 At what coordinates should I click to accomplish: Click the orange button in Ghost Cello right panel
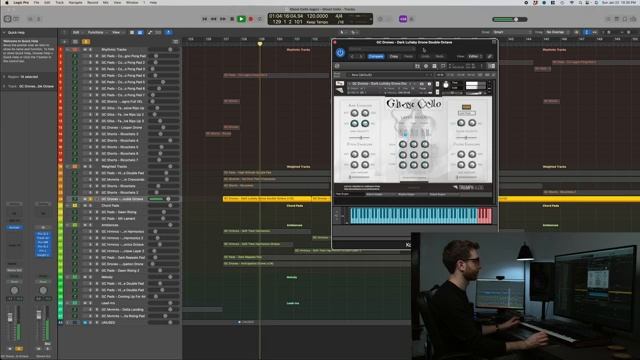tap(466, 107)
